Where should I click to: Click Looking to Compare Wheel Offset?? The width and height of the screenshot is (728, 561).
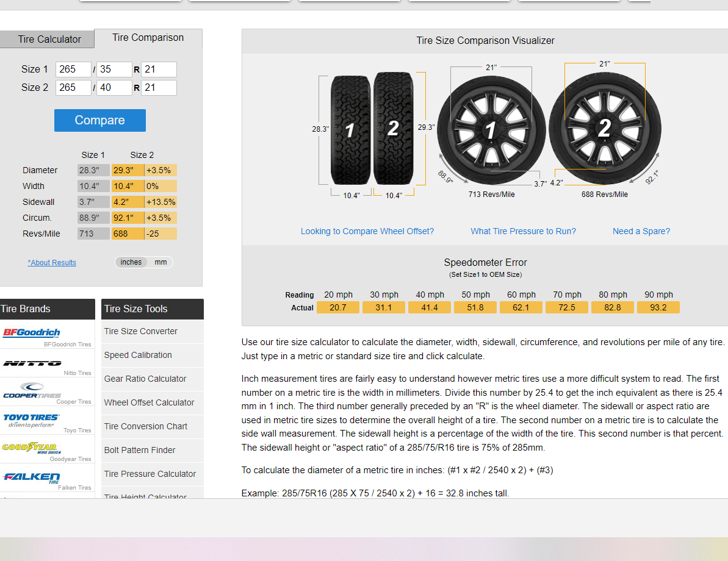point(367,230)
